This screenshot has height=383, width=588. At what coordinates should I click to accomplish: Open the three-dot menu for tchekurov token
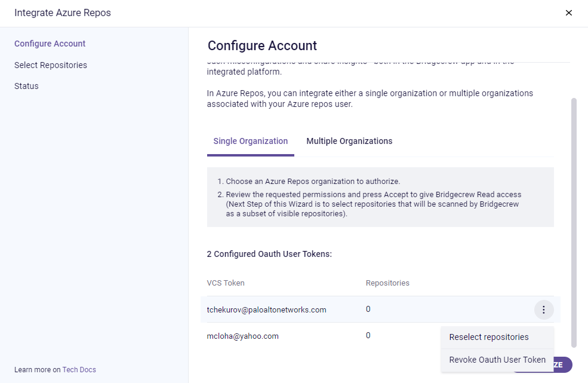tap(543, 310)
